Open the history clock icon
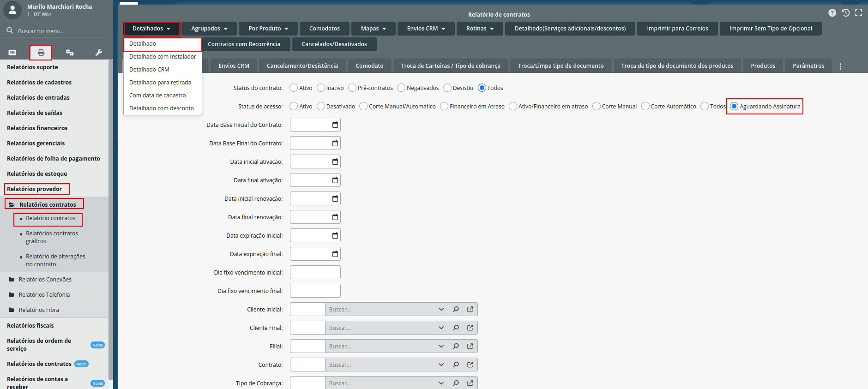 tap(845, 13)
